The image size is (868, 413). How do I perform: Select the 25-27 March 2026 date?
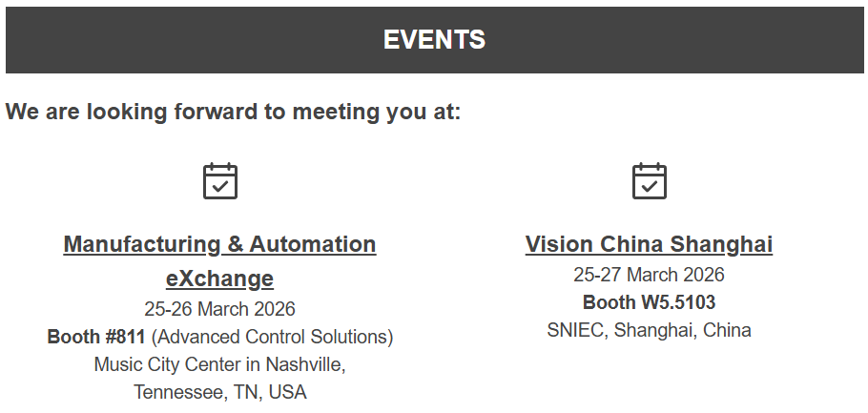coord(649,275)
